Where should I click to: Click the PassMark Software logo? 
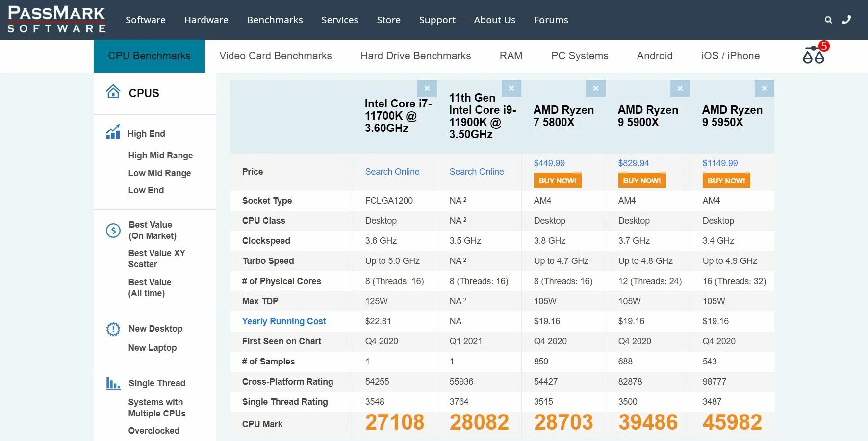pyautogui.click(x=56, y=20)
